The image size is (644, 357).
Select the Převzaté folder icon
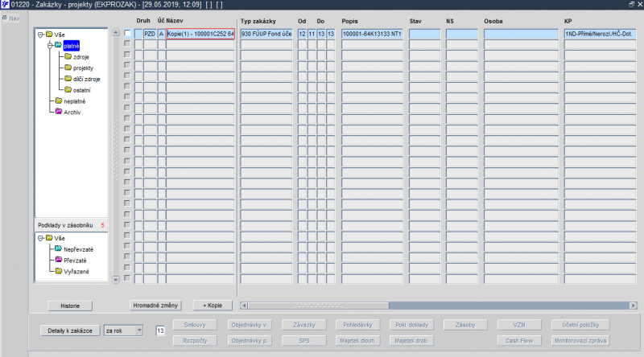pyautogui.click(x=58, y=261)
